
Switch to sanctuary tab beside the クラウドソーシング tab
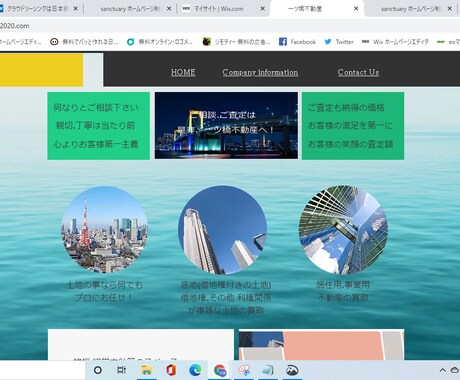coord(131,9)
